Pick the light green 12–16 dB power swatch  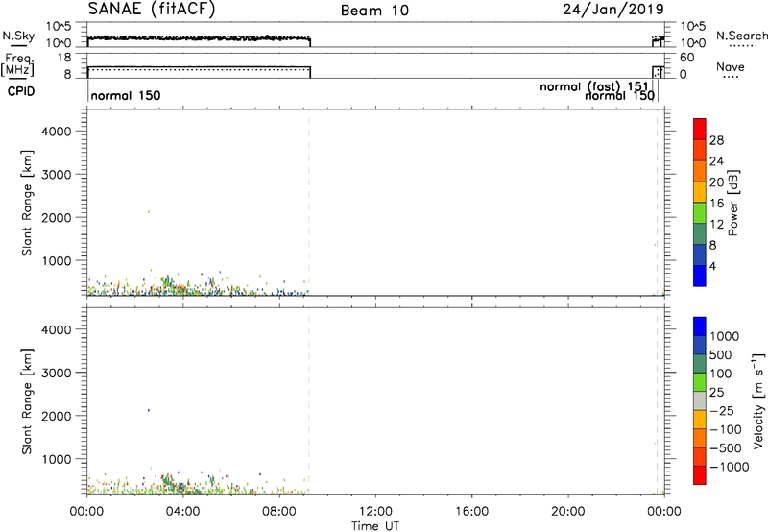coord(700,212)
